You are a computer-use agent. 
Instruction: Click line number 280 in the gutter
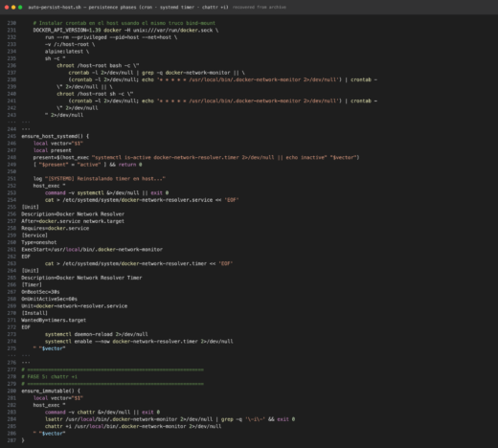pos(11,391)
